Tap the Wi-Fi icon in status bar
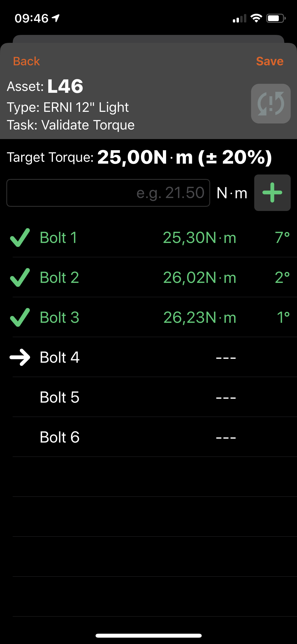The height and width of the screenshot is (644, 297). click(x=256, y=18)
